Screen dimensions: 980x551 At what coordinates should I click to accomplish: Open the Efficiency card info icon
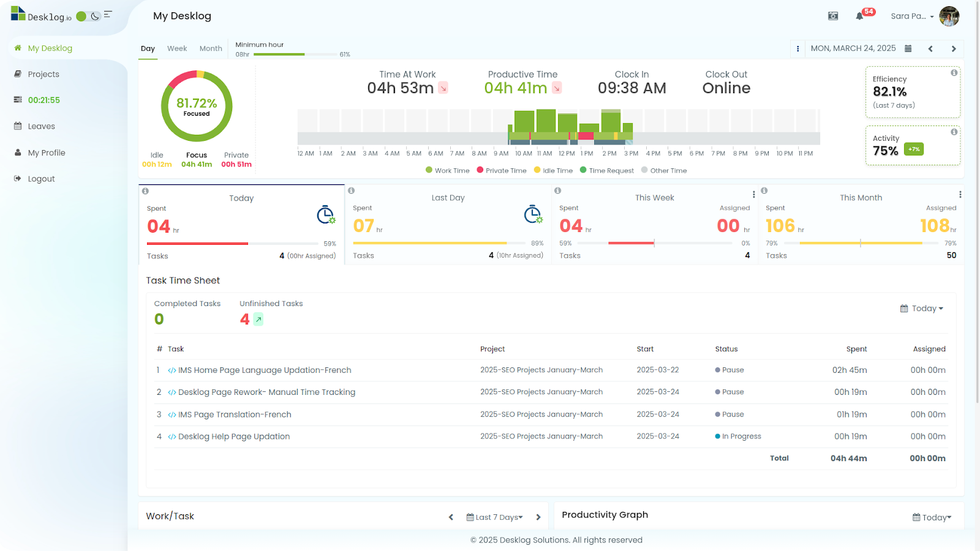click(954, 73)
